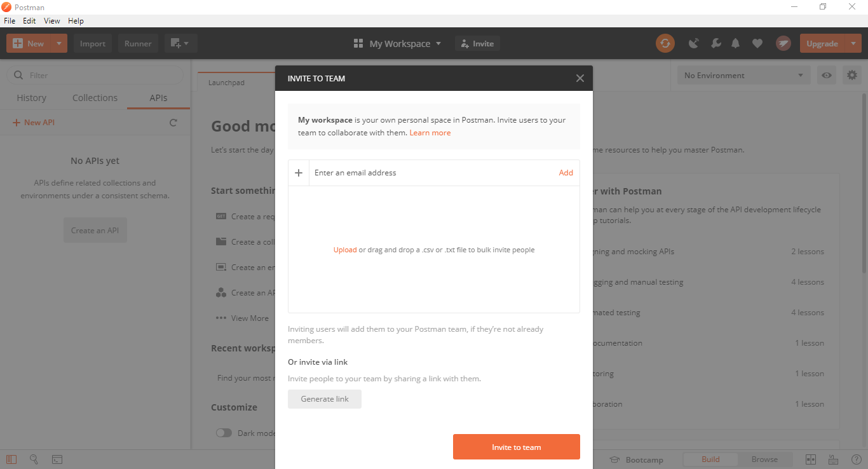Image resolution: width=868 pixels, height=469 pixels.
Task: Click the environment quick look eye icon
Action: (x=827, y=75)
